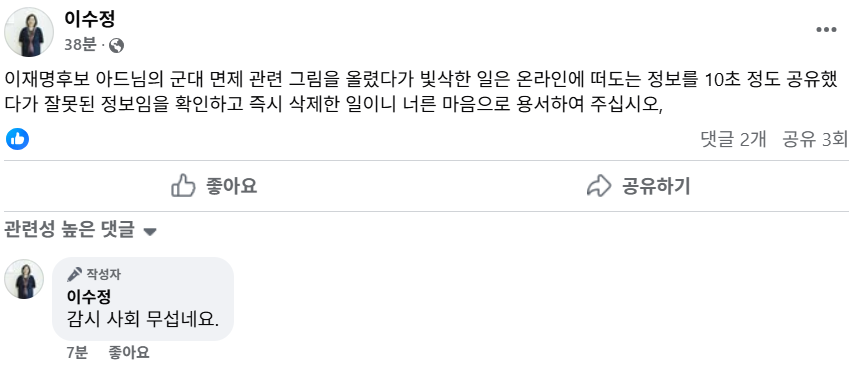
Task: Click the share arrow icon beside 공유하기
Action: [599, 186]
